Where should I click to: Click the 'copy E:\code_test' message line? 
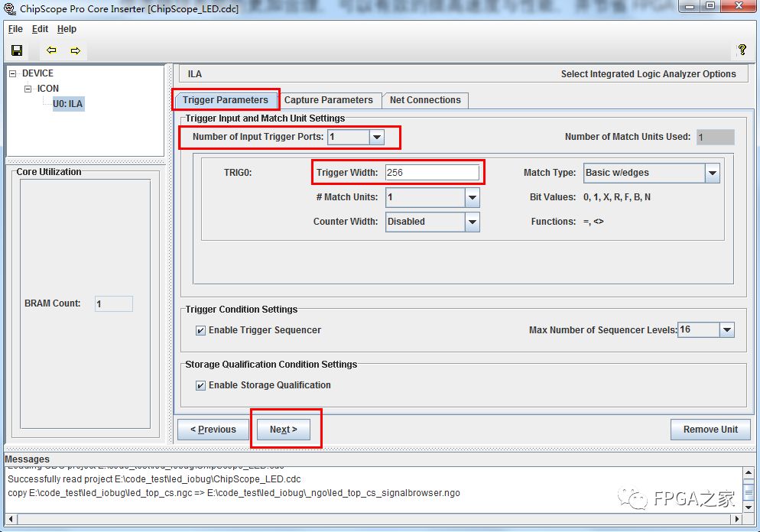click(234, 493)
